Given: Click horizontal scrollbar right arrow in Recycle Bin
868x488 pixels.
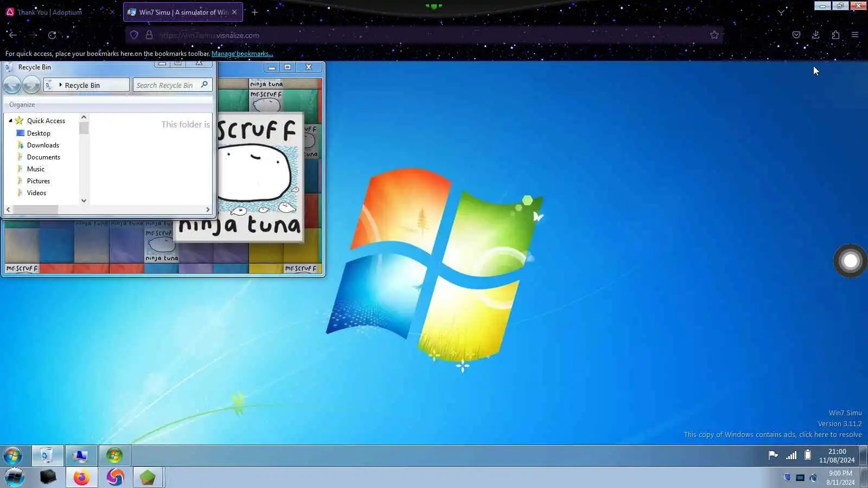Looking at the screenshot, I should (208, 209).
